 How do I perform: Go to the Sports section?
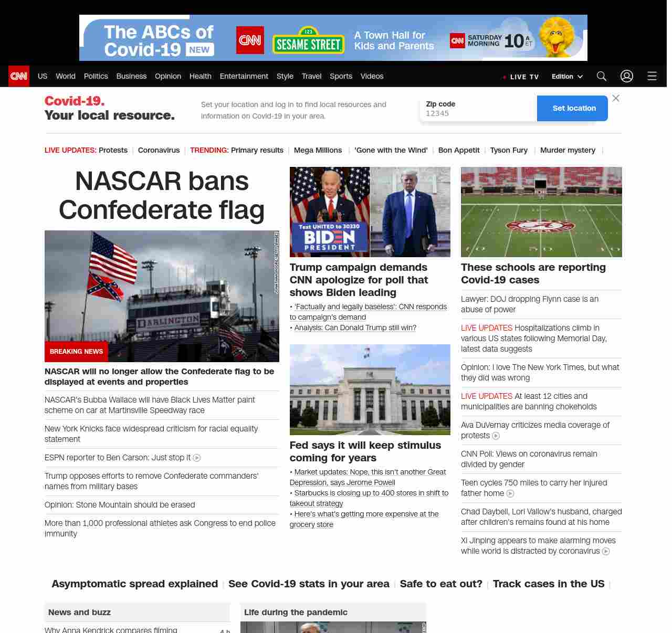[x=341, y=76]
